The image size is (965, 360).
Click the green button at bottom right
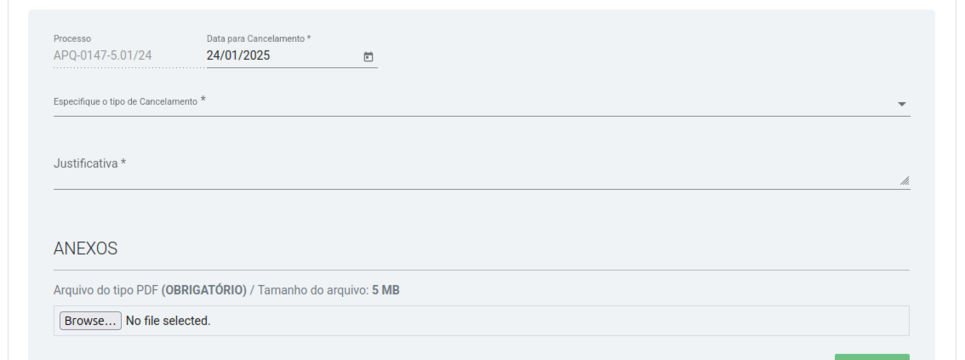coord(871,357)
